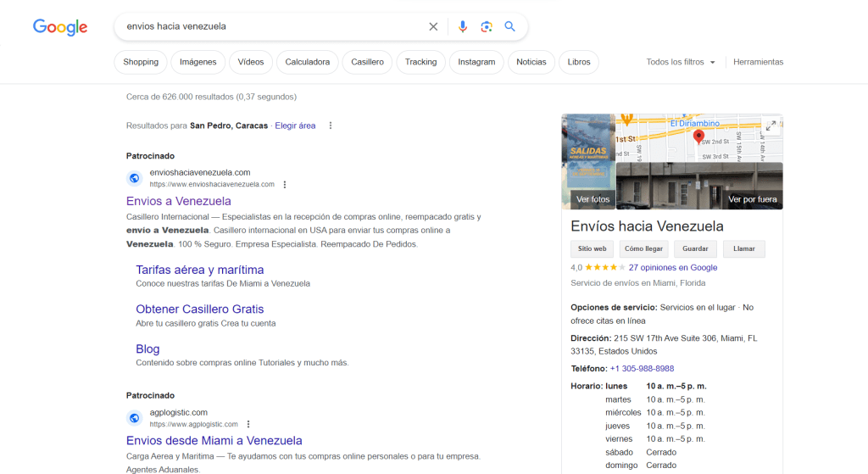Viewport: 868px width, 474px height.
Task: Open the three-dot menu beside Elegir área
Action: [331, 125]
